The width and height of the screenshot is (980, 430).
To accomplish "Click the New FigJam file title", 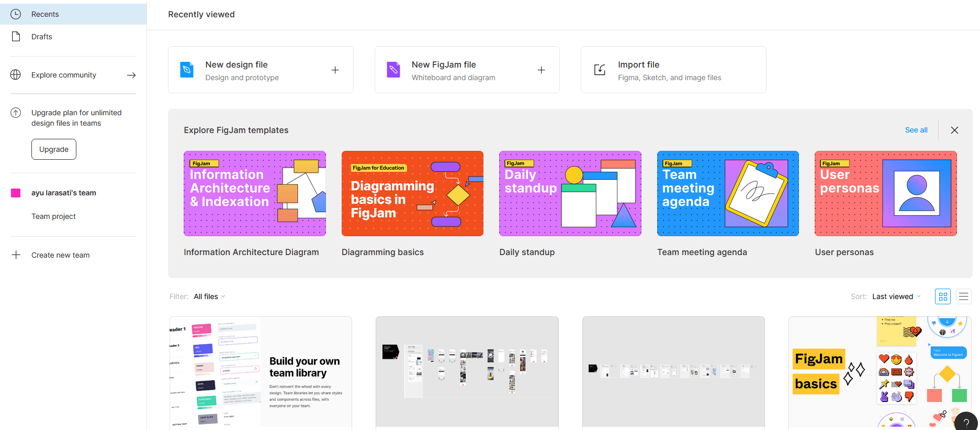I will point(444,64).
